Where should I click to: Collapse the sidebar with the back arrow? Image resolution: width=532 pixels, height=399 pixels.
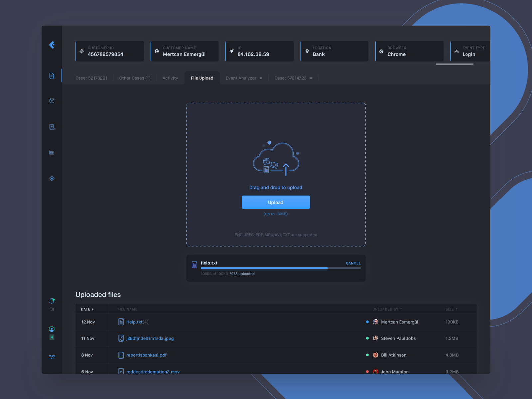pyautogui.click(x=52, y=45)
